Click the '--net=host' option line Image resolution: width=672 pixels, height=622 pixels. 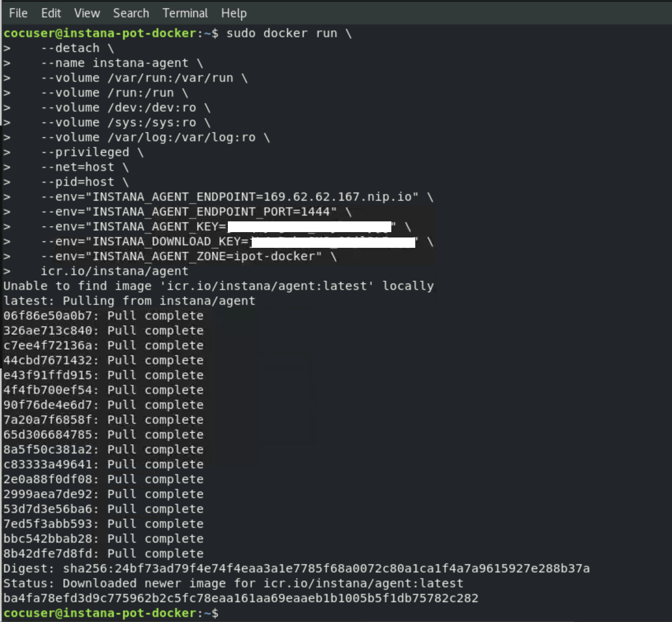[85, 167]
